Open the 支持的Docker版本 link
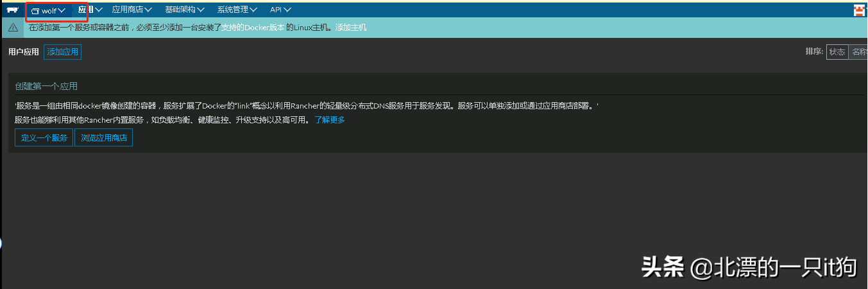The height and width of the screenshot is (289, 868). coord(253,28)
